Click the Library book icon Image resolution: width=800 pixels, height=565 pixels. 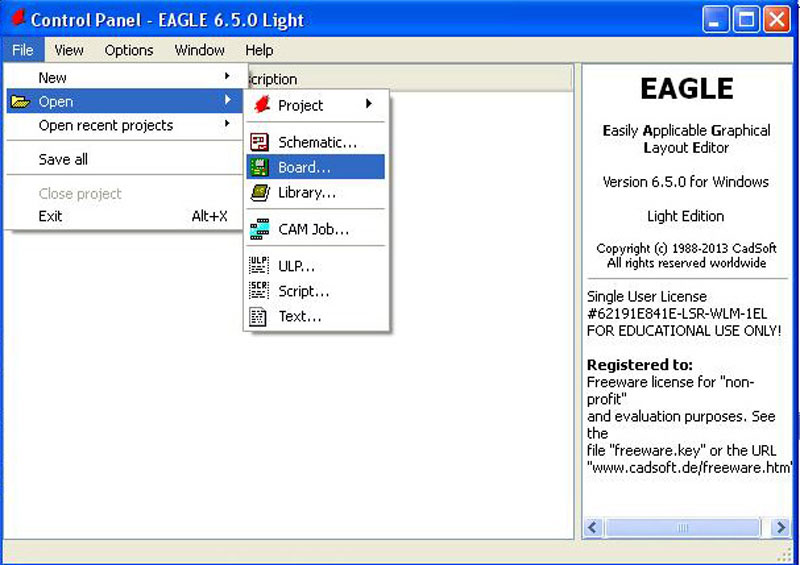tap(260, 192)
